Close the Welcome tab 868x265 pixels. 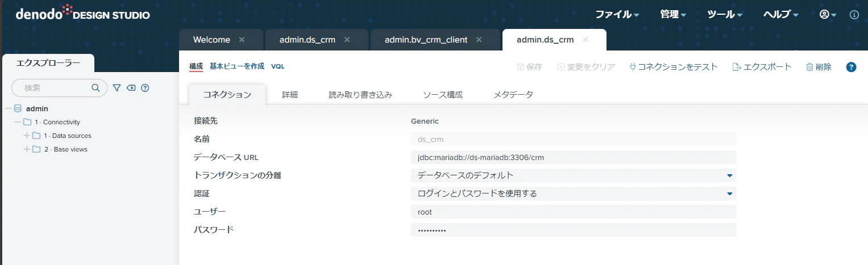[x=242, y=40]
